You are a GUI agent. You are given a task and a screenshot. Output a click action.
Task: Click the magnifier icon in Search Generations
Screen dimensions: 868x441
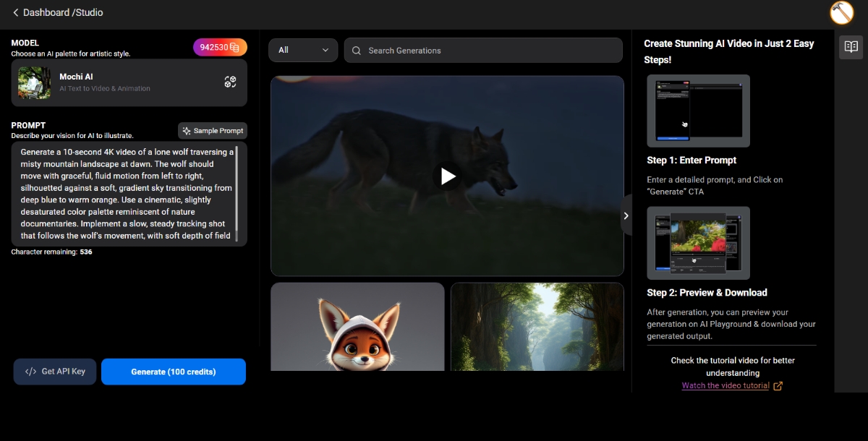(357, 51)
